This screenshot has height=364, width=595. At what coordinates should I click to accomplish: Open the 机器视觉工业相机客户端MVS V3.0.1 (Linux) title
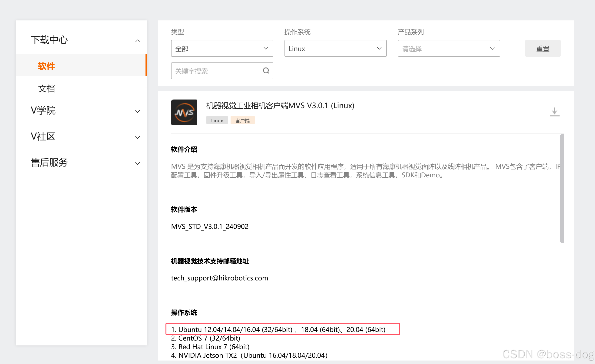tap(280, 105)
